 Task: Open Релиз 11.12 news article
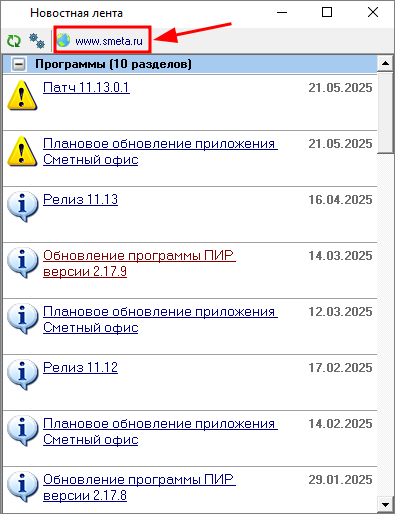(80, 368)
